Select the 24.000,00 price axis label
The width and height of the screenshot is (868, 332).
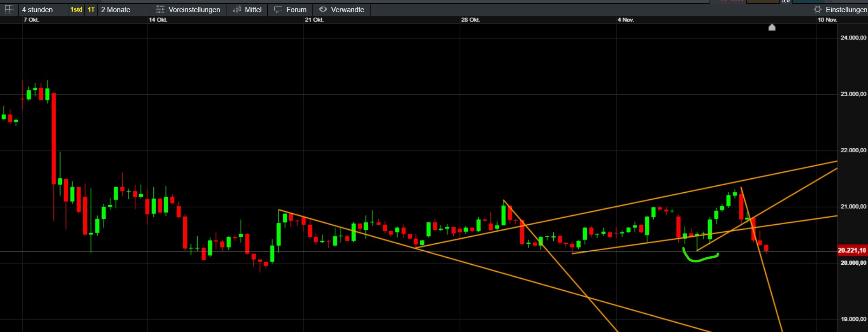tap(853, 38)
